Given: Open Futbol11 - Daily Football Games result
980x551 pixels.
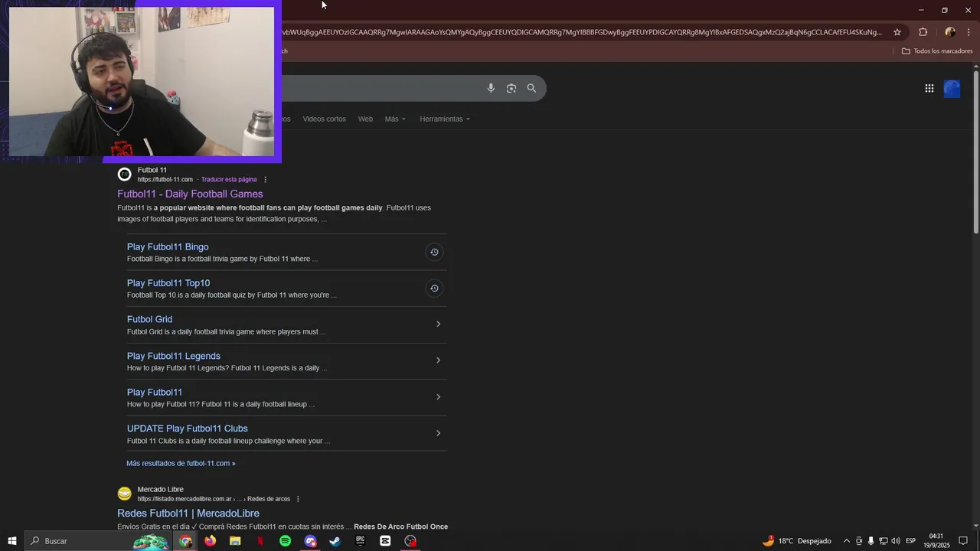Looking at the screenshot, I should pyautogui.click(x=190, y=194).
